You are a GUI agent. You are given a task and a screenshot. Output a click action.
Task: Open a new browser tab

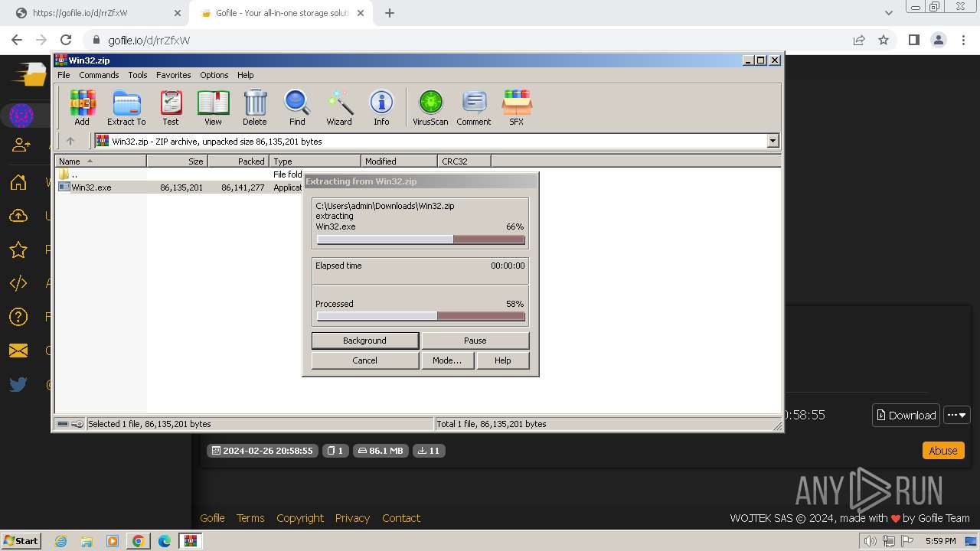pyautogui.click(x=390, y=13)
